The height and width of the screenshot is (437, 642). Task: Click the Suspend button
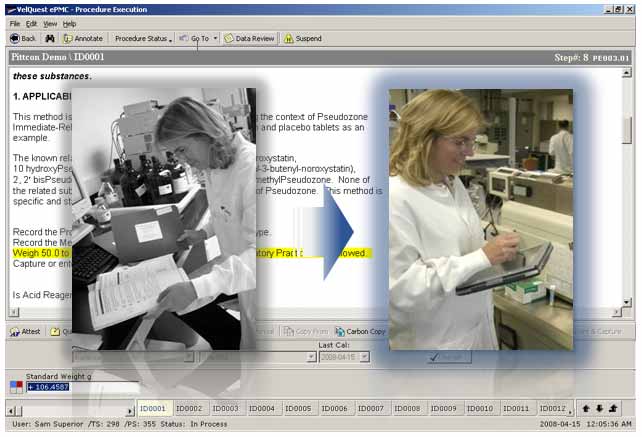click(303, 38)
